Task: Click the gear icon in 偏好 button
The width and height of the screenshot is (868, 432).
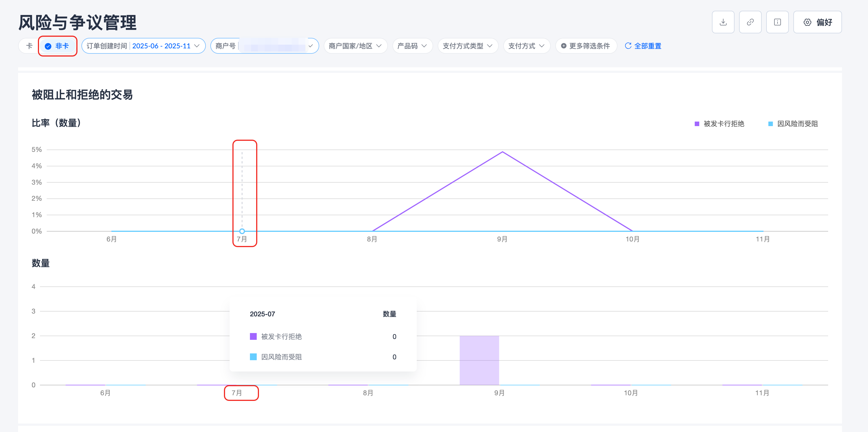Action: tap(807, 22)
